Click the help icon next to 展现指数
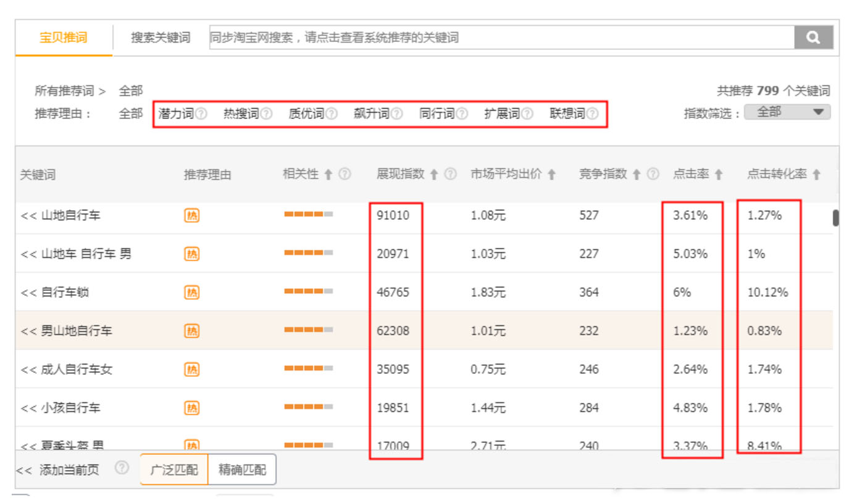 (450, 174)
